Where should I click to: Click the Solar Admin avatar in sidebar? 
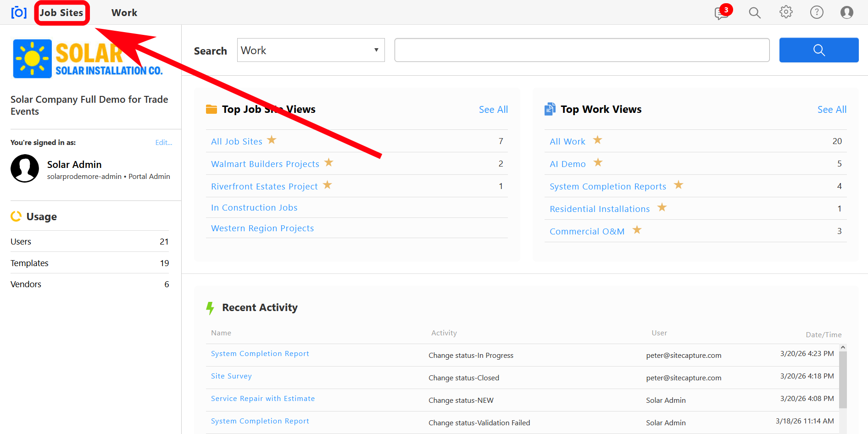point(25,168)
